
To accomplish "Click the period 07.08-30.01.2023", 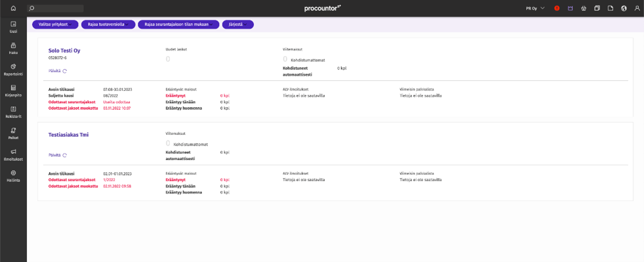I will tap(118, 89).
